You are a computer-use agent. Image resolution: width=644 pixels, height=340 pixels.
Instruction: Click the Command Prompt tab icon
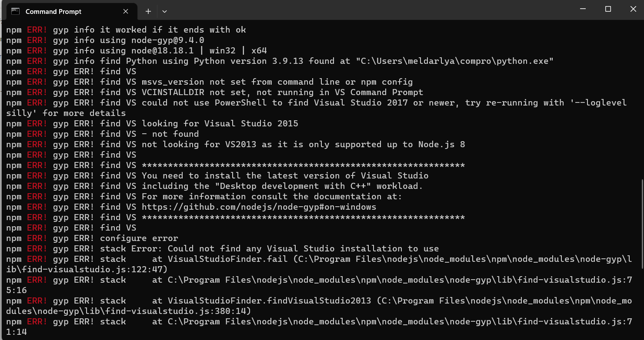coord(15,11)
